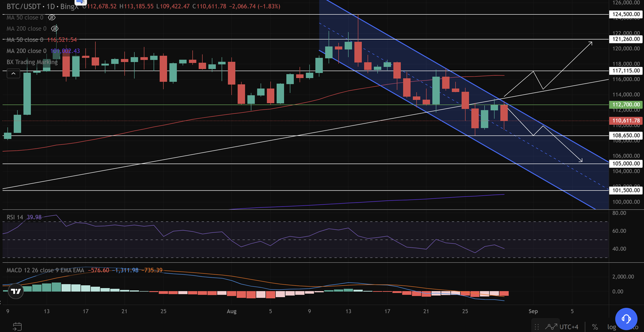Screen dimensions: 644x332
Task: Open the UTC+4 timezone selector
Action: [570, 326]
